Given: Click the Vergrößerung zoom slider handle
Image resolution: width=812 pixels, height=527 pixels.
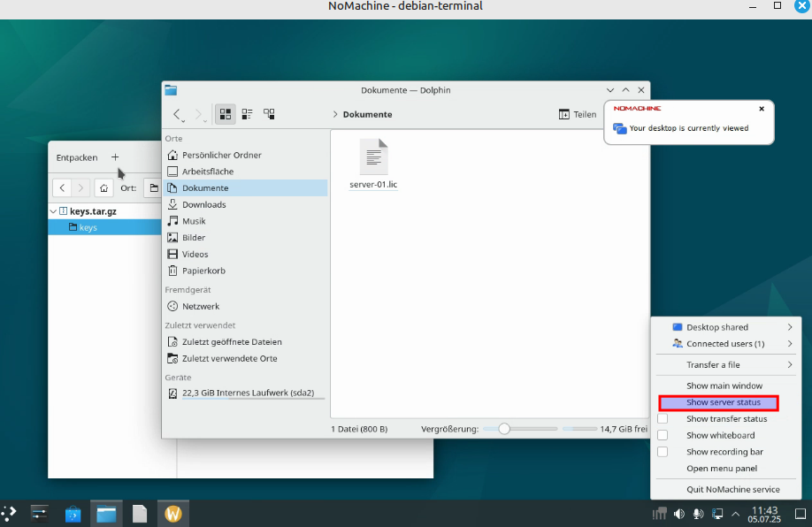Looking at the screenshot, I should [x=504, y=429].
